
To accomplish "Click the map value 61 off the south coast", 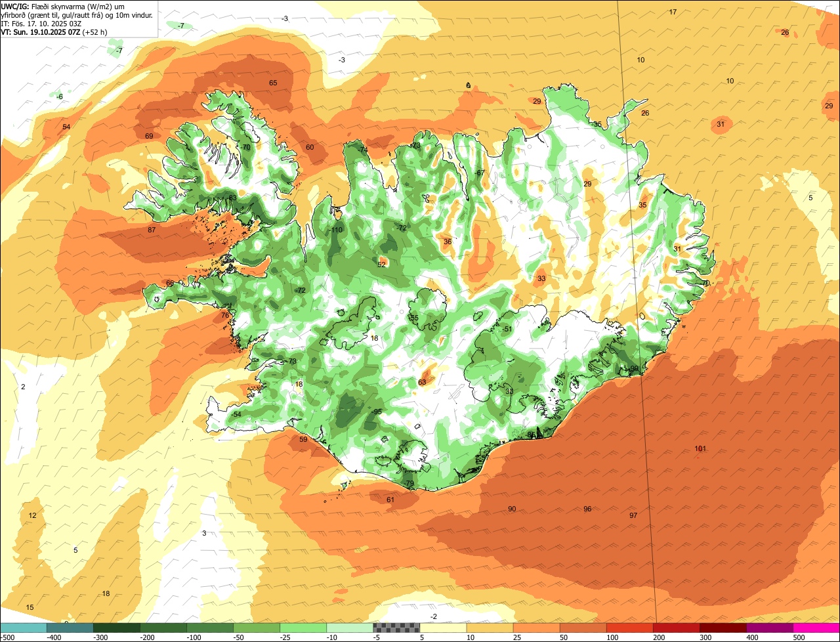I will [x=390, y=500].
